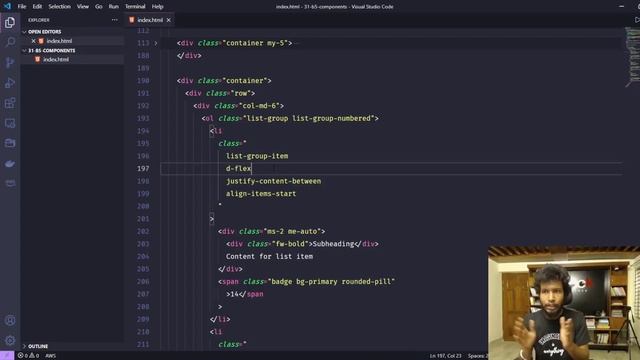The height and width of the screenshot is (360, 640).
Task: Open the View menu
Action: click(83, 7)
